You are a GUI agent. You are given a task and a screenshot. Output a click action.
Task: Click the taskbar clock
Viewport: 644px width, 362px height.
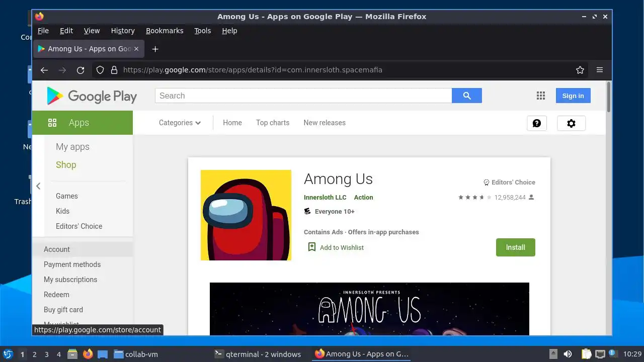(632, 354)
